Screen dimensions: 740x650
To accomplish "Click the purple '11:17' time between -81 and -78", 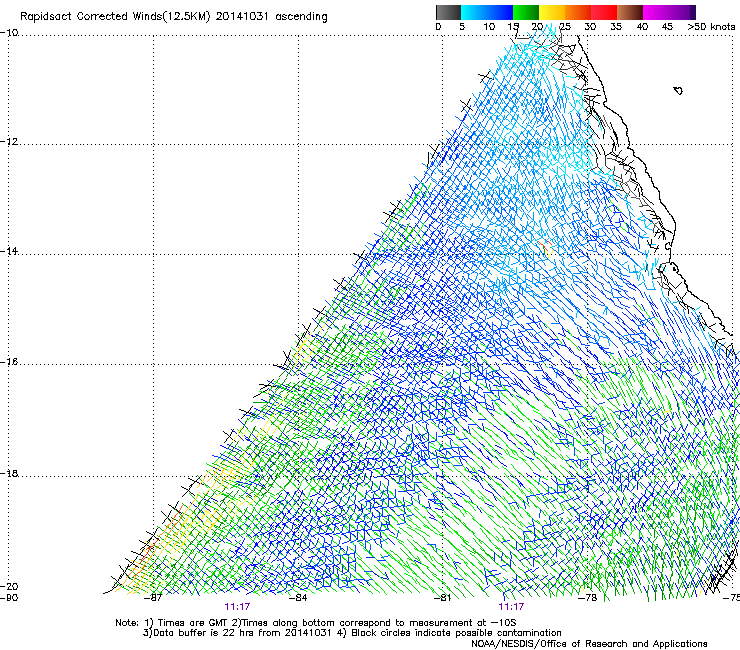I will click(x=512, y=607).
